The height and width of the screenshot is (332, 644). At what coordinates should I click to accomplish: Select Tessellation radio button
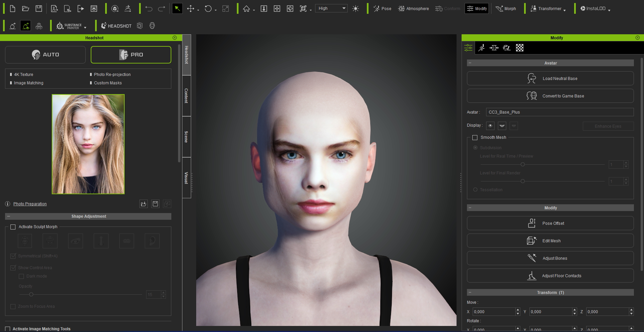475,190
